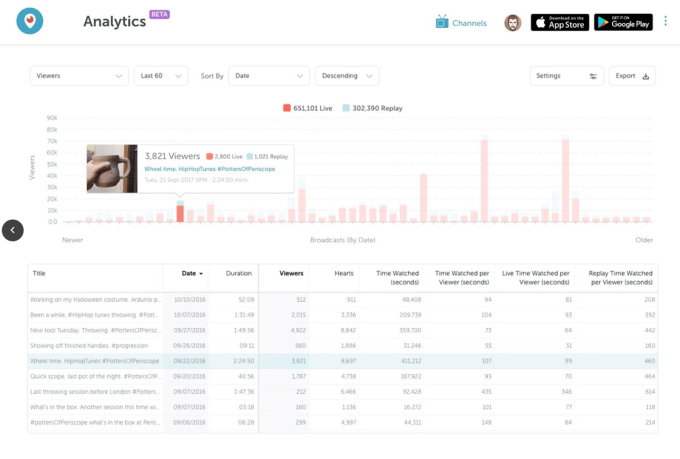Image resolution: width=680 pixels, height=459 pixels.
Task: Click the user profile avatar
Action: (x=512, y=22)
